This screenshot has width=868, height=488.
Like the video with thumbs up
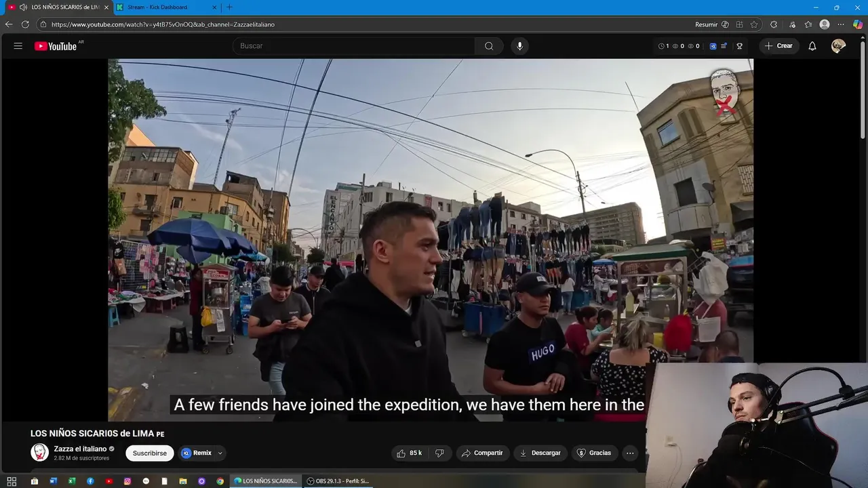tap(409, 453)
